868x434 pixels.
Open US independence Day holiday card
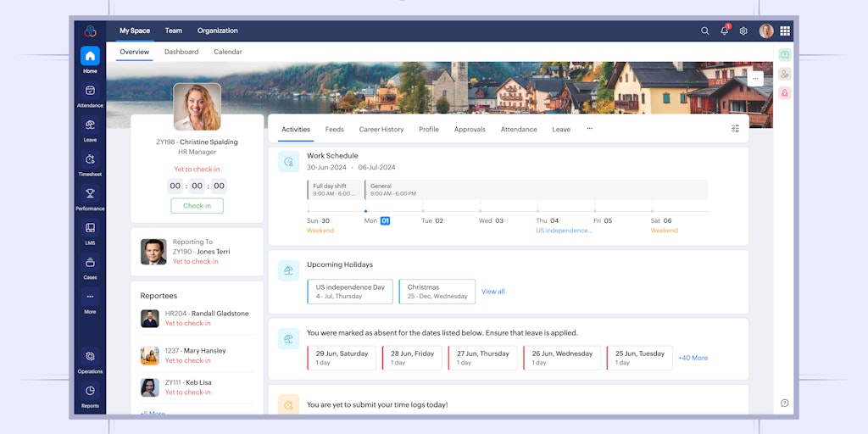(350, 292)
